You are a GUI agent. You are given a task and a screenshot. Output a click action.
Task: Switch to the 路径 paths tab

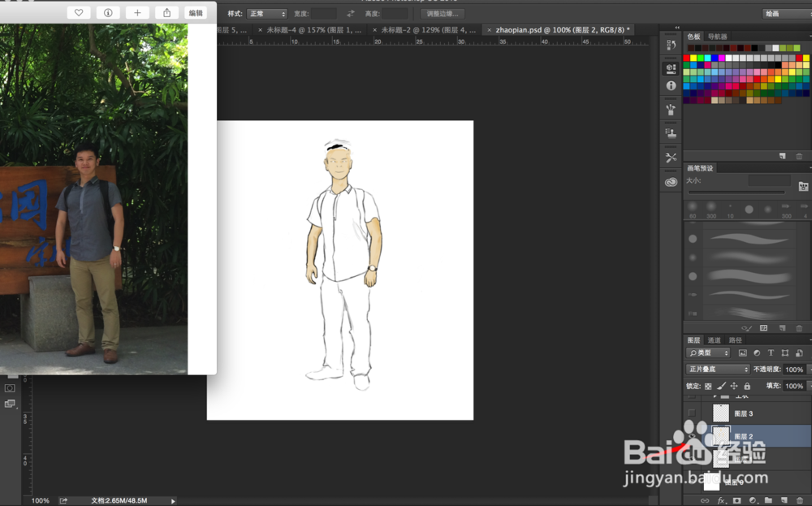coord(736,340)
